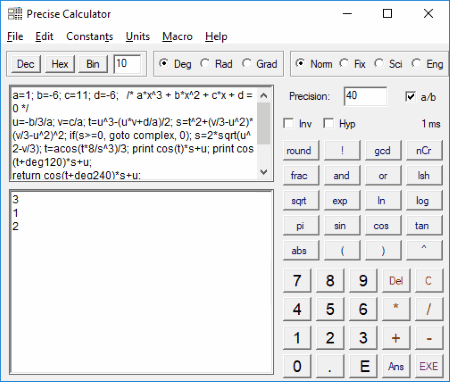Click the ln function key
The width and height of the screenshot is (450, 382).
(383, 201)
